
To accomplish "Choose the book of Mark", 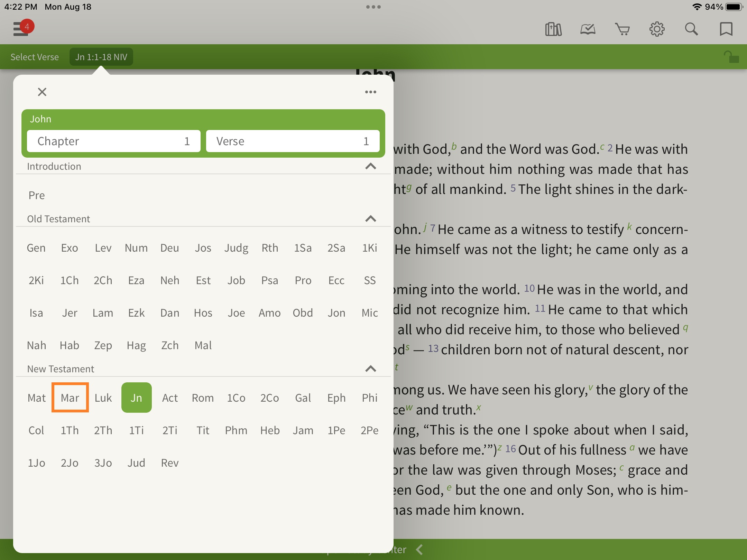I will click(70, 398).
